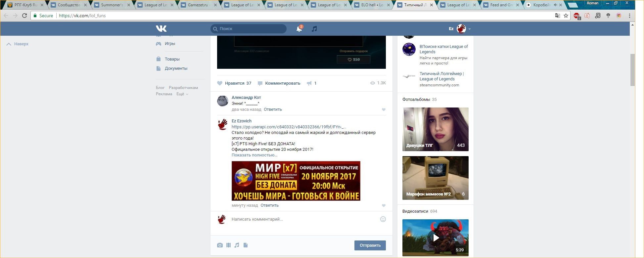
Task: Open the music note icon in VK header
Action: pyautogui.click(x=314, y=29)
